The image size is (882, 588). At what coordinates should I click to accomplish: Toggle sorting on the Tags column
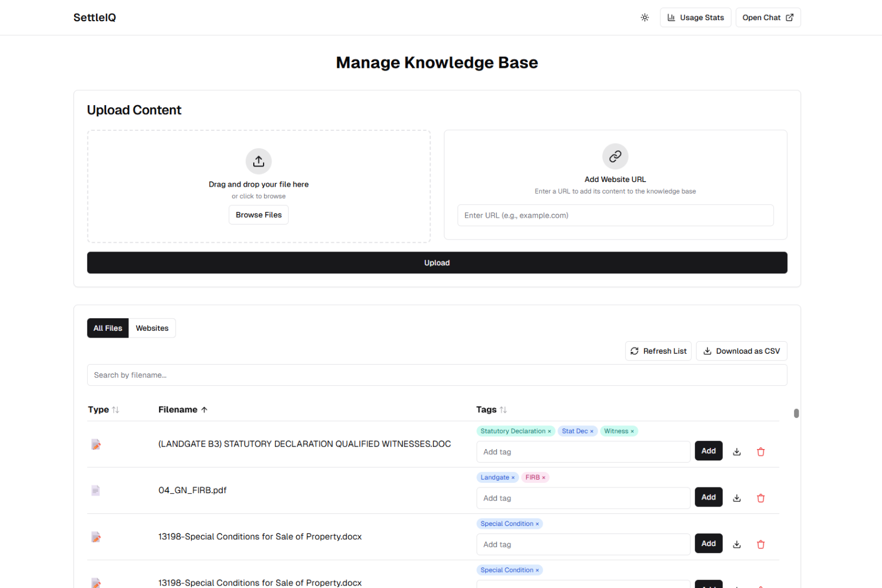click(504, 409)
